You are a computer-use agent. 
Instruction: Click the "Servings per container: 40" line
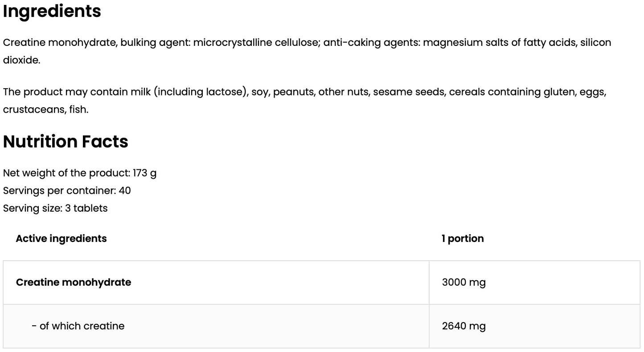pos(67,191)
